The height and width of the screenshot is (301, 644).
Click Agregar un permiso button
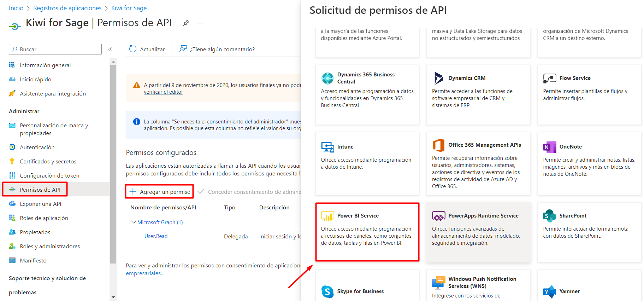coord(160,192)
